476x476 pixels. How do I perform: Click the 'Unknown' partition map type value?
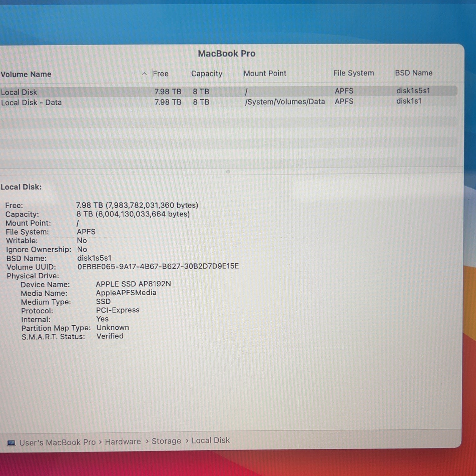(x=113, y=327)
